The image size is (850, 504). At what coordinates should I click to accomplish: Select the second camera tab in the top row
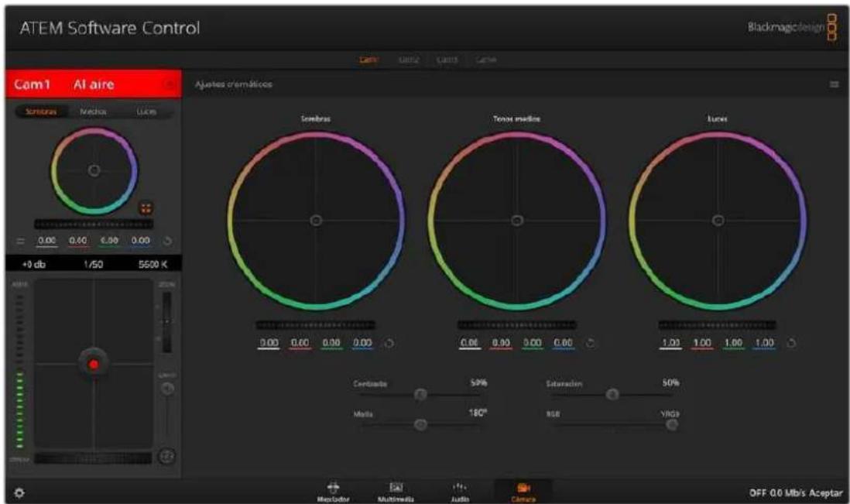click(408, 60)
